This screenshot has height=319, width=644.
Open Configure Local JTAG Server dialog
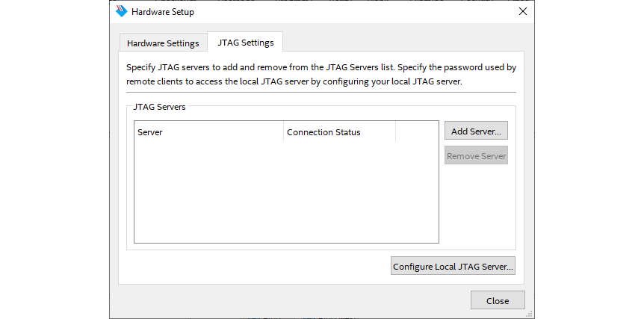(x=453, y=266)
